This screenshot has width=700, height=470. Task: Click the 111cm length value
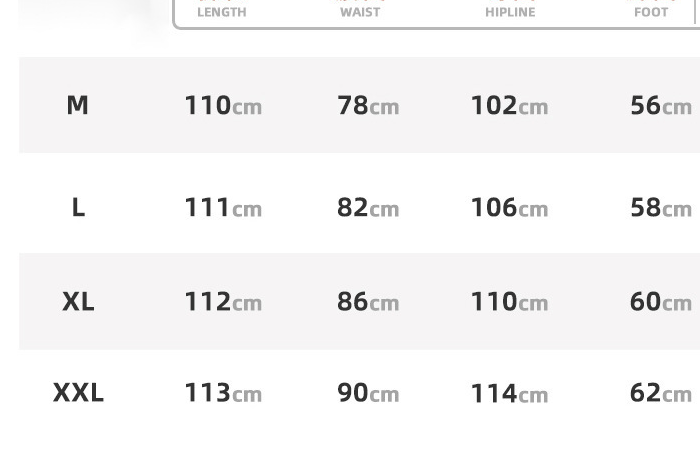222,207
